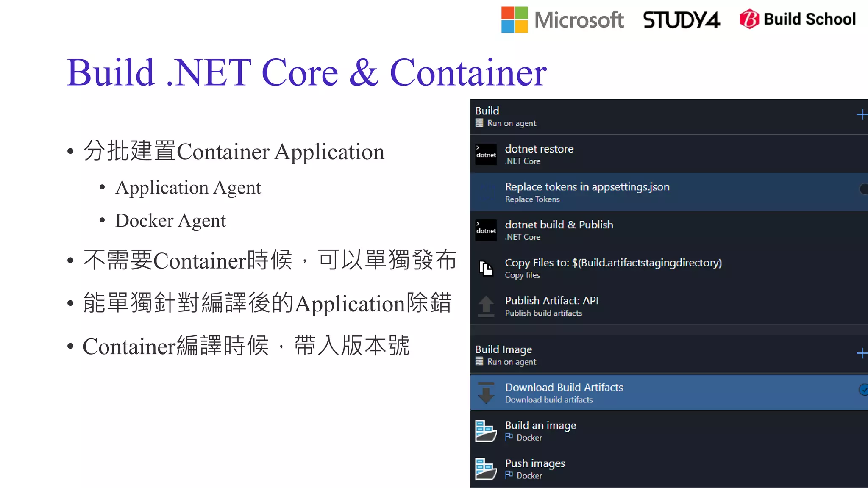Click the Run on agent label under Build Image

coord(512,362)
